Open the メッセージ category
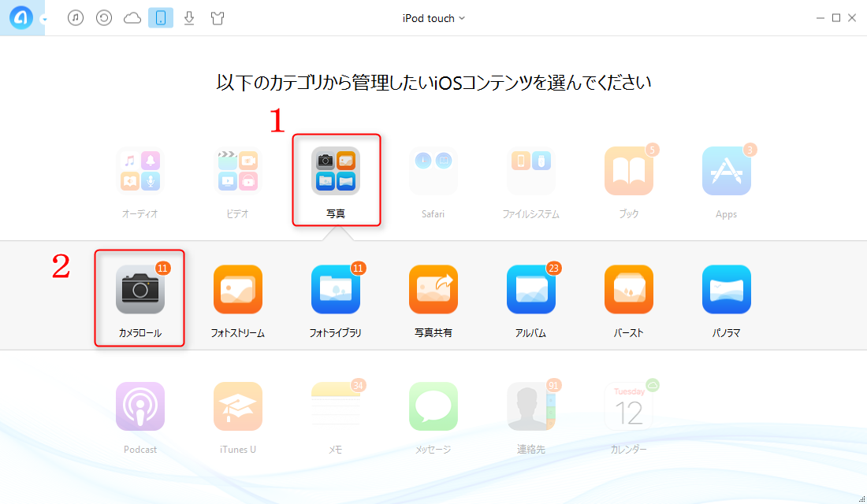Viewport: 867px width, 504px height. pyautogui.click(x=433, y=406)
